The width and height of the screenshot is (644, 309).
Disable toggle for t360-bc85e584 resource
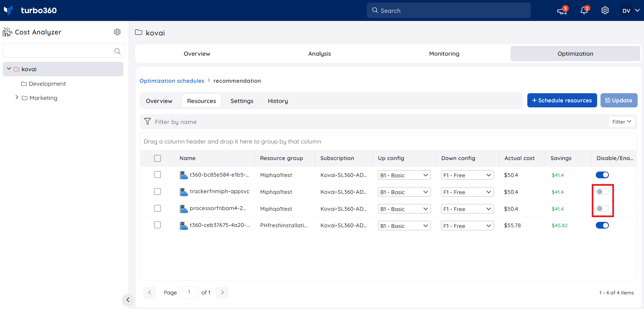pyautogui.click(x=602, y=175)
